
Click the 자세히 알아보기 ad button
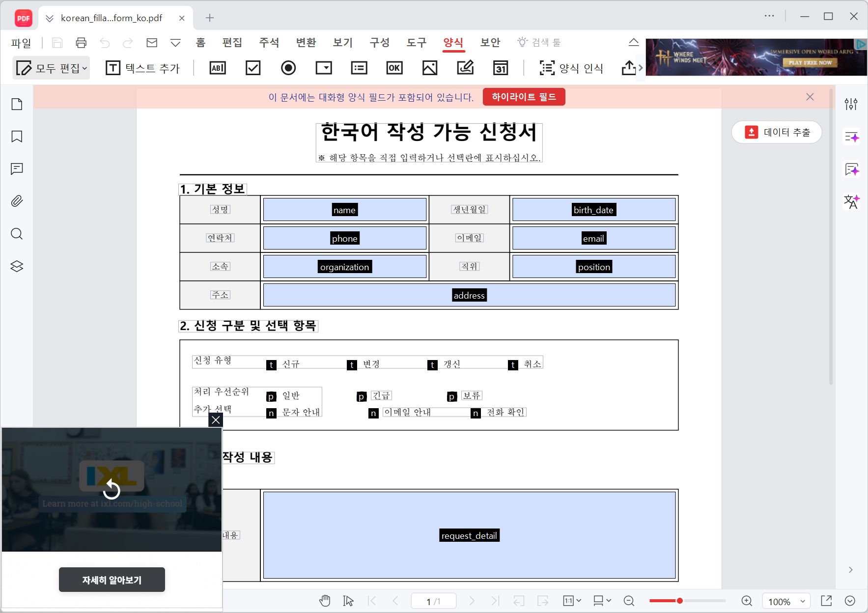[112, 580]
